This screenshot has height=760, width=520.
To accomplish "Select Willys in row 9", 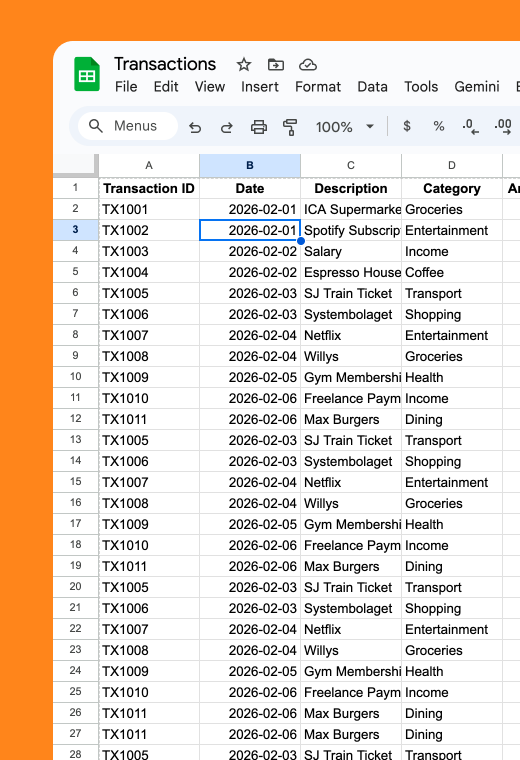I will [x=351, y=356].
